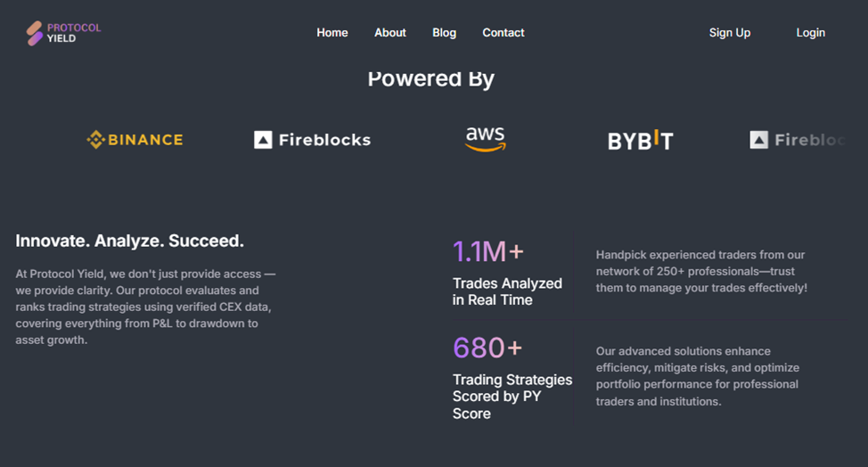Navigate to the Contact page
Viewport: 868px width, 467px height.
504,33
